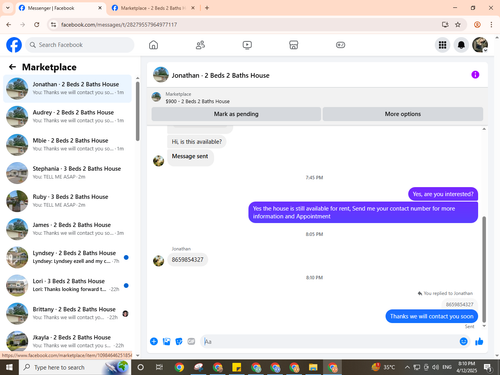This screenshot has height=375, width=500.
Task: Select Jonathan - 2 Beds 2 Baths House chat
Action: click(67, 88)
